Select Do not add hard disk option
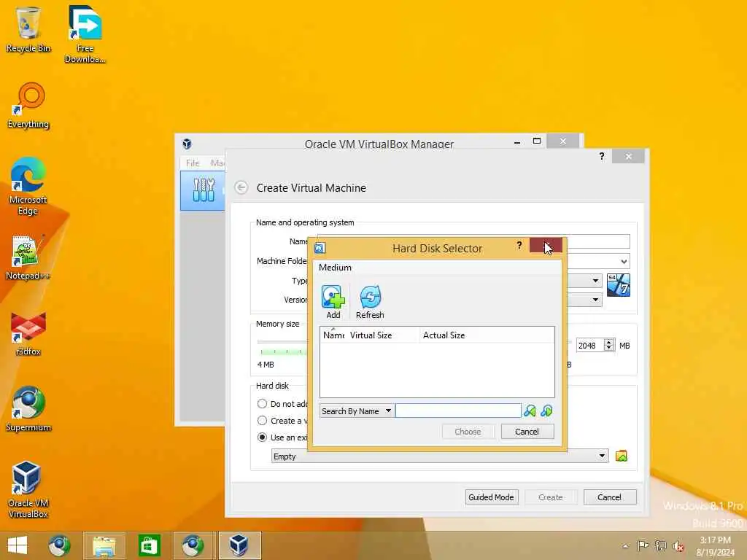 [x=262, y=404]
